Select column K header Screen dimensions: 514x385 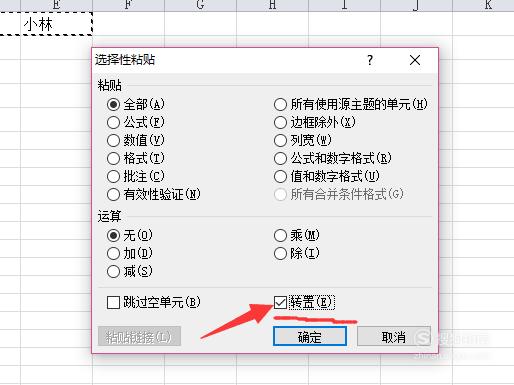pyautogui.click(x=483, y=5)
